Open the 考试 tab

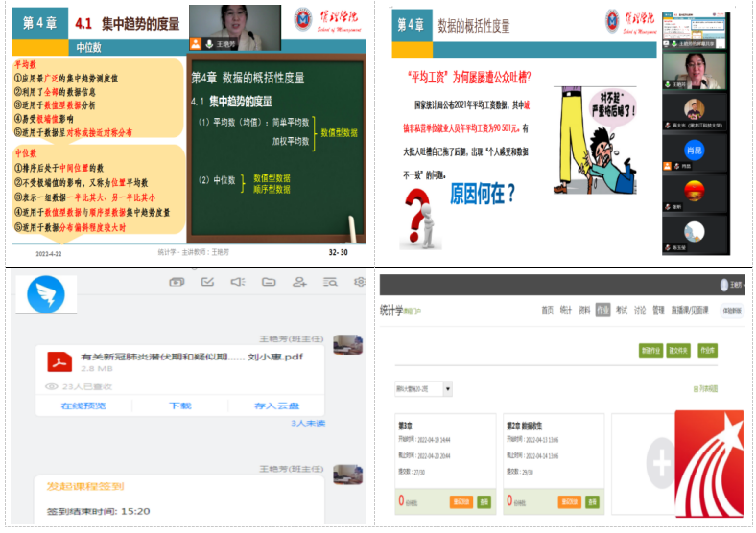coord(622,310)
